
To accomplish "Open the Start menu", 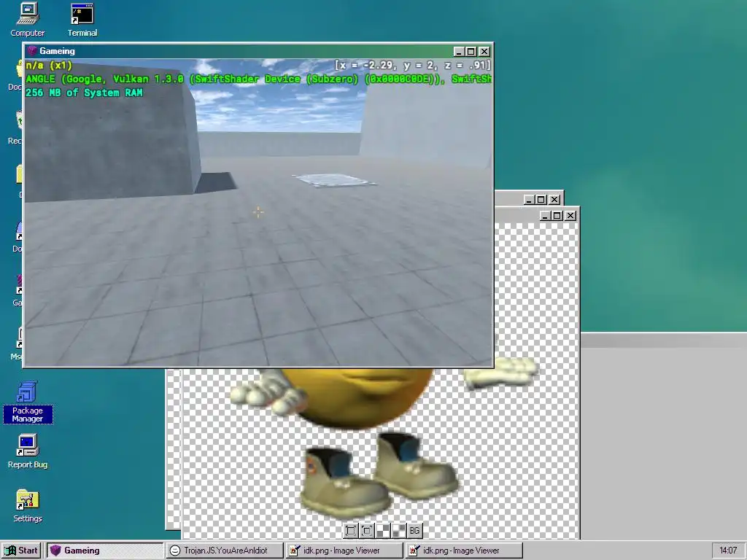I will (22, 551).
